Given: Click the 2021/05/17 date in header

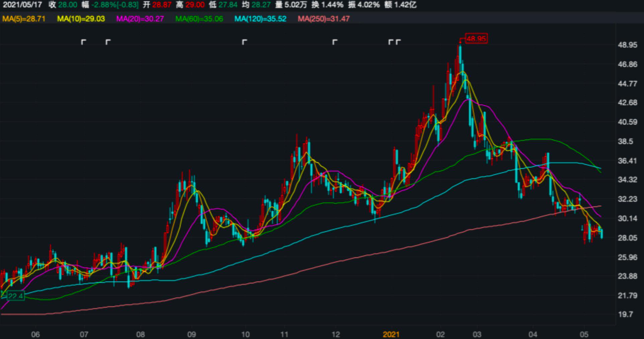Looking at the screenshot, I should point(22,5).
